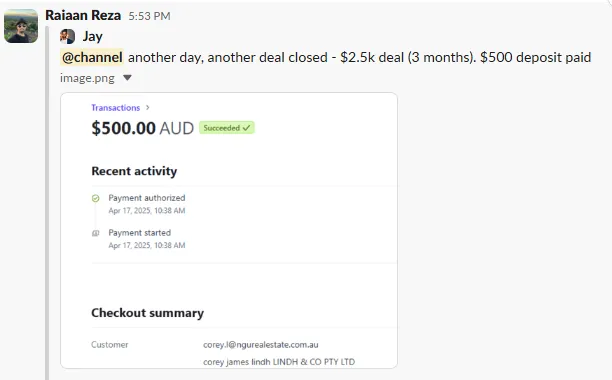The height and width of the screenshot is (380, 612).
Task: Click Raiaan Reza's name
Action: pos(83,15)
